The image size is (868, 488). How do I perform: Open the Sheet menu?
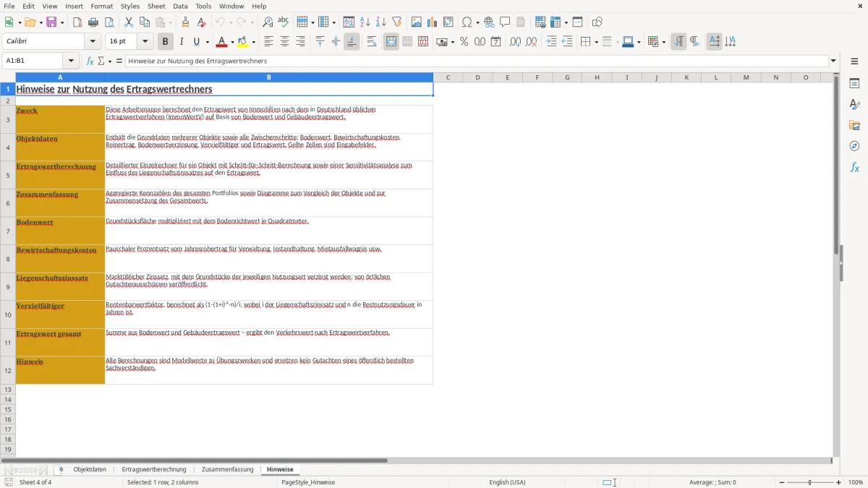click(x=156, y=6)
